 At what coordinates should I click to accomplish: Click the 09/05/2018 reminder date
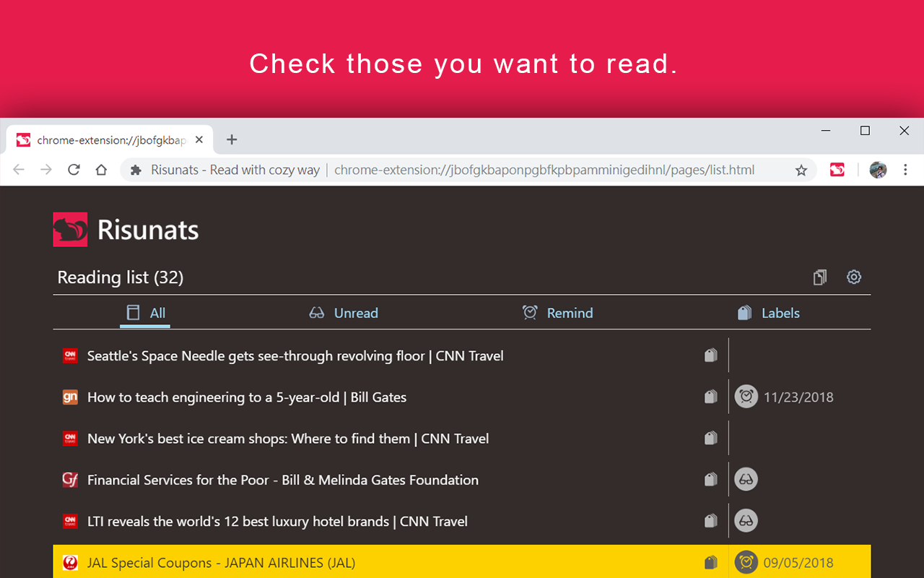coord(798,562)
